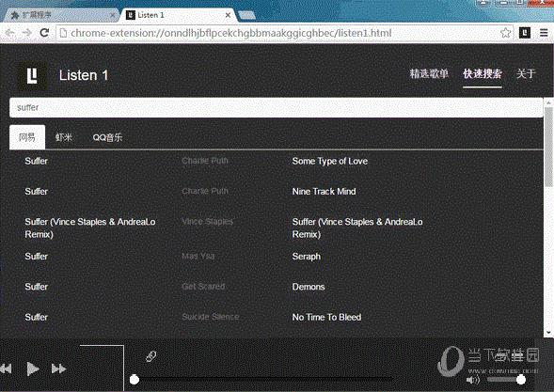Image resolution: width=554 pixels, height=392 pixels.
Task: Open artist Vince Staples
Action: 207,222
